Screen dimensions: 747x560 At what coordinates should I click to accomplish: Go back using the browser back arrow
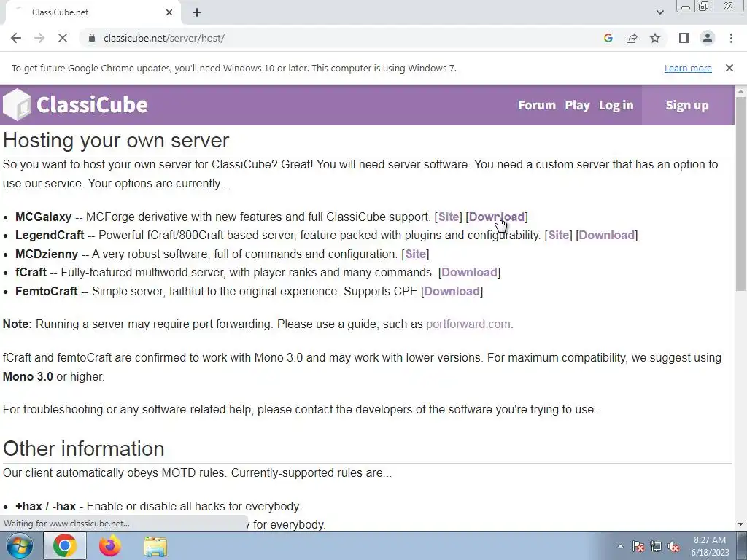coord(16,38)
